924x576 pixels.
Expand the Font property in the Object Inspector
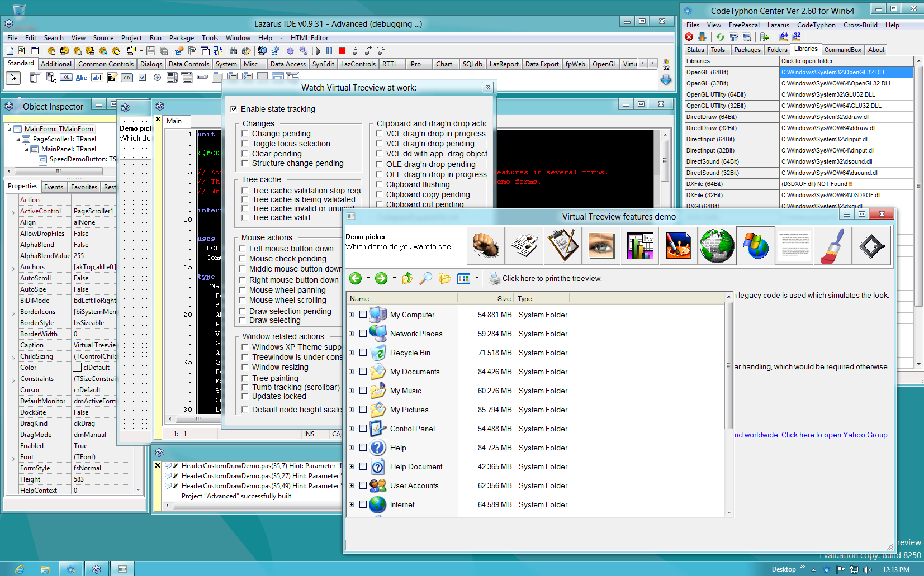pos(13,458)
